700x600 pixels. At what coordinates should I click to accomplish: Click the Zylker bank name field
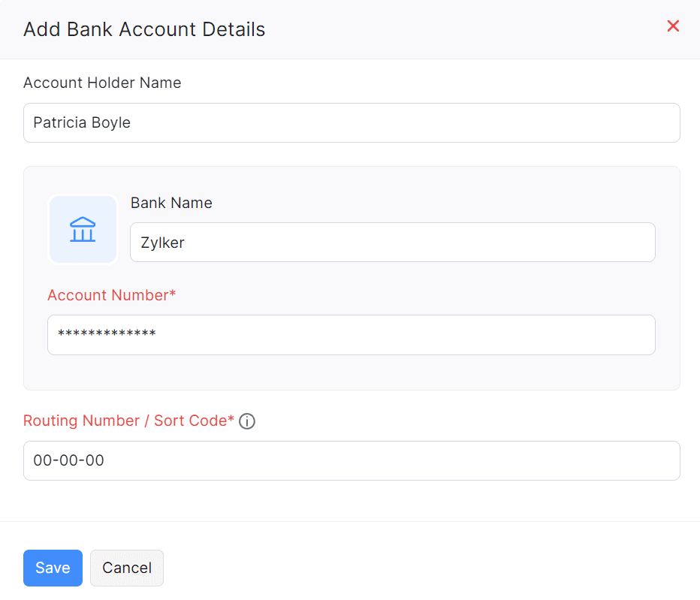(x=392, y=242)
